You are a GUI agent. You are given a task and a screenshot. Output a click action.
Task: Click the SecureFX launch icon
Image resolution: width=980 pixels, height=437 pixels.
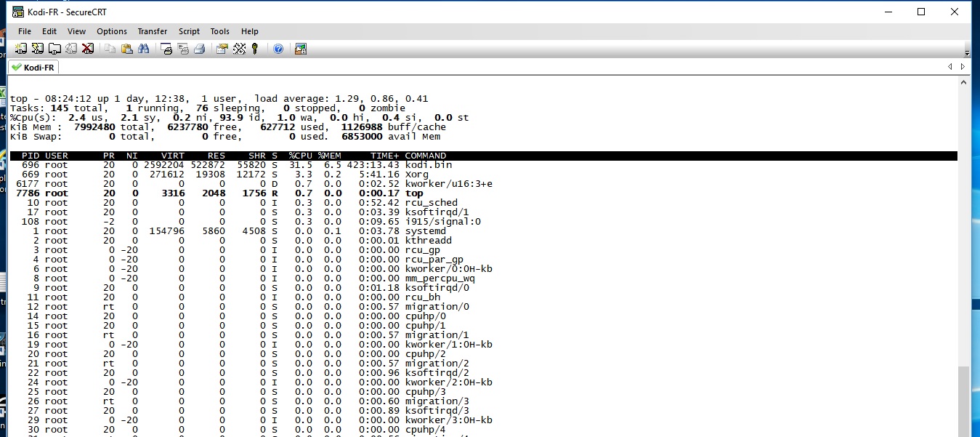300,49
